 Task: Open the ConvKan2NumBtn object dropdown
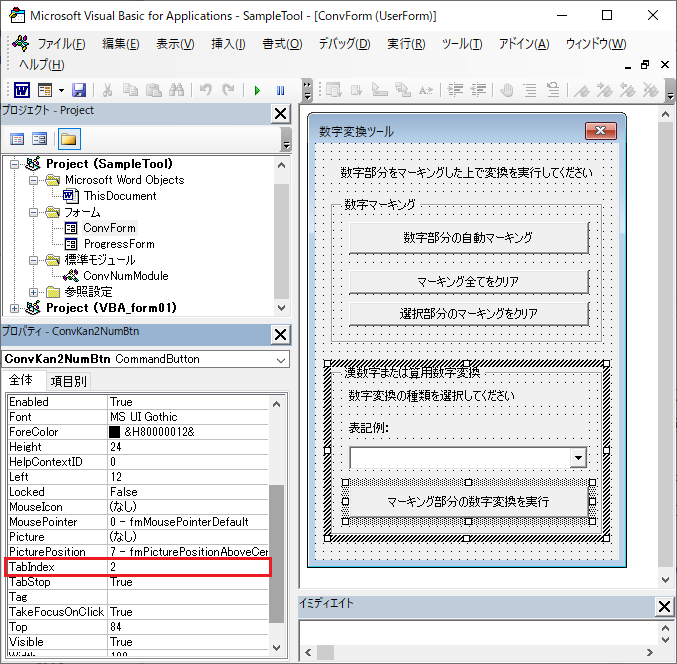click(281, 360)
